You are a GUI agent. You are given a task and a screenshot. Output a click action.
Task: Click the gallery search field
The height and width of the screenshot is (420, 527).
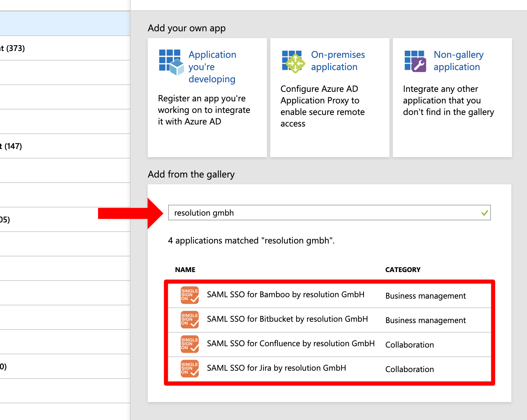point(329,213)
